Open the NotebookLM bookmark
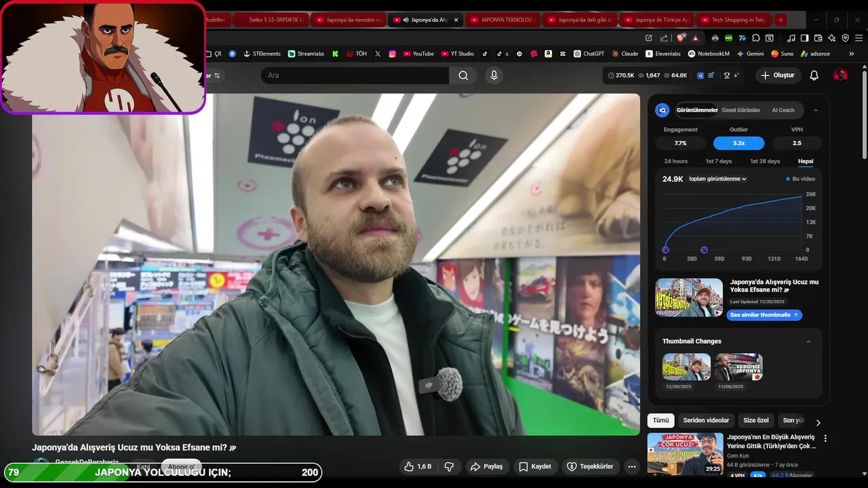This screenshot has height=488, width=868. [x=708, y=54]
